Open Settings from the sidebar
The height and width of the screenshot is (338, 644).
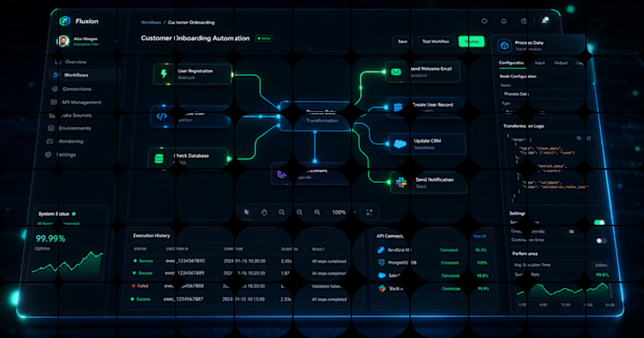pos(66,155)
